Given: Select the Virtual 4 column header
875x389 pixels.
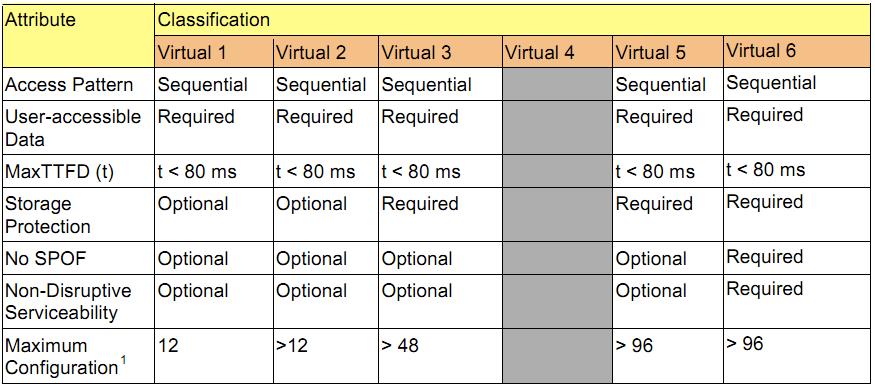Looking at the screenshot, I should (557, 52).
